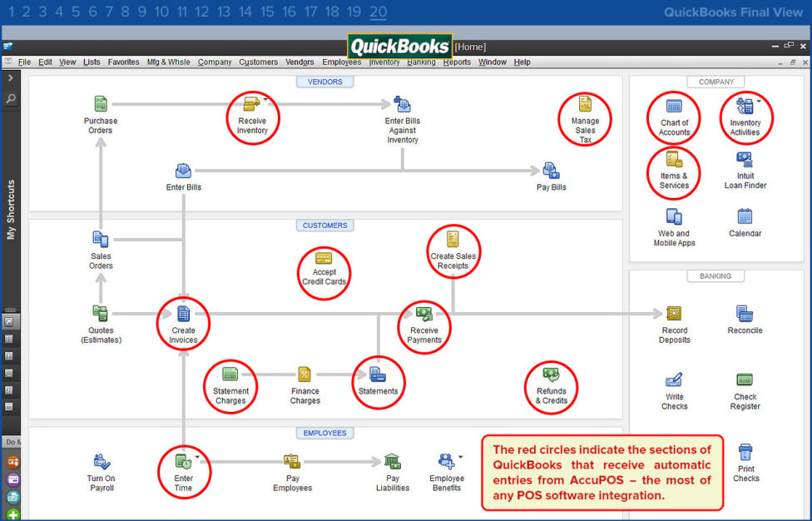Open Record Deposits
812x521 pixels.
674,313
